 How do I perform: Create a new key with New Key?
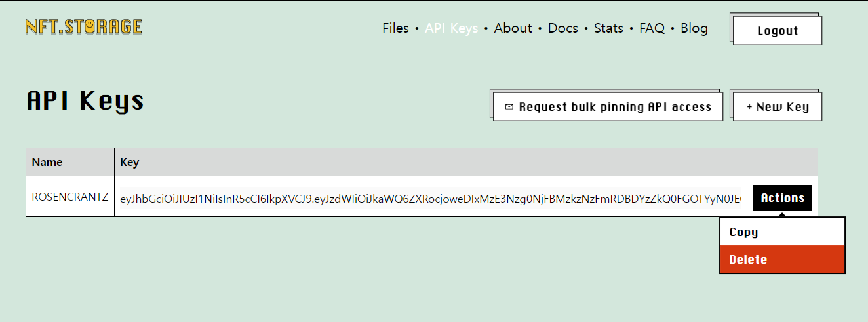click(x=778, y=107)
